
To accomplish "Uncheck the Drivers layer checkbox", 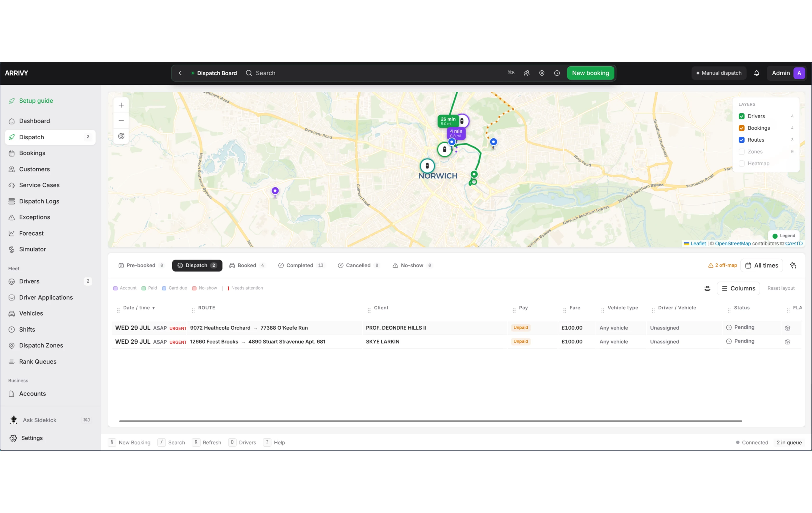I will [x=742, y=116].
